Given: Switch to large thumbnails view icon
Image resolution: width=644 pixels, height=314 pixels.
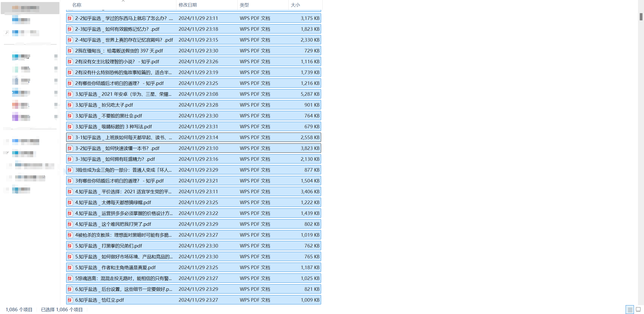Looking at the screenshot, I should (x=638, y=309).
